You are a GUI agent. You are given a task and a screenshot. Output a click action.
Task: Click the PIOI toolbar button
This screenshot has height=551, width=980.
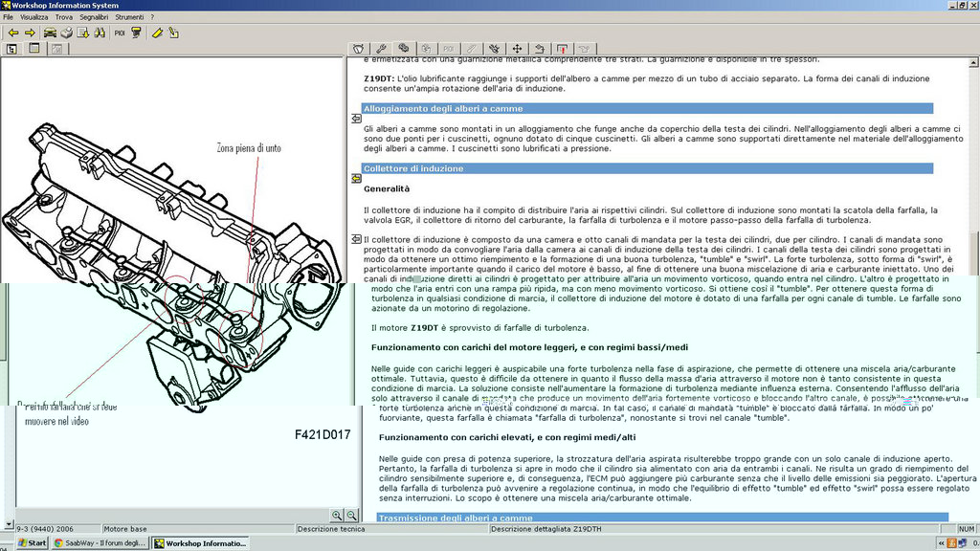click(x=120, y=33)
